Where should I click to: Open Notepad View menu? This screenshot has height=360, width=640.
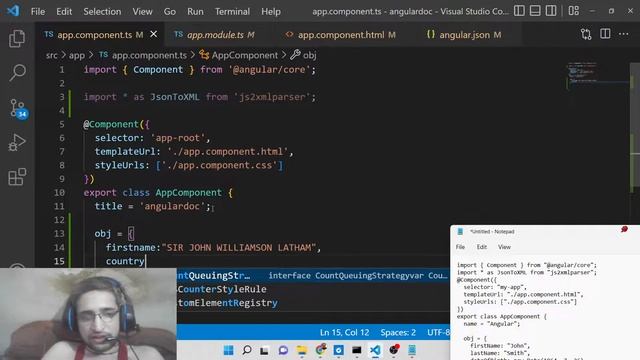(504, 247)
